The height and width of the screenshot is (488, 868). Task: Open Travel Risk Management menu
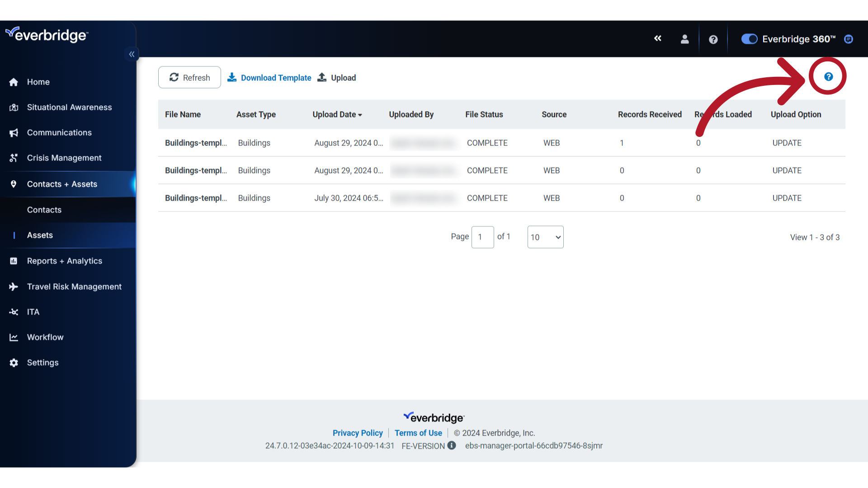coord(74,287)
